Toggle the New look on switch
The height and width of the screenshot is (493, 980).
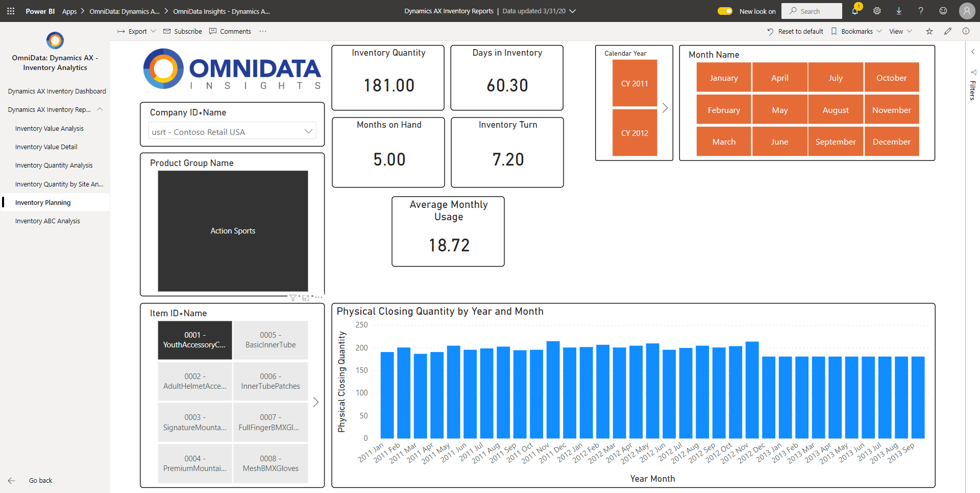pyautogui.click(x=725, y=11)
